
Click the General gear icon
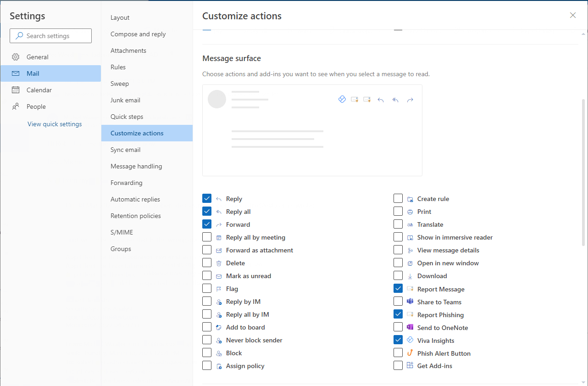point(16,57)
